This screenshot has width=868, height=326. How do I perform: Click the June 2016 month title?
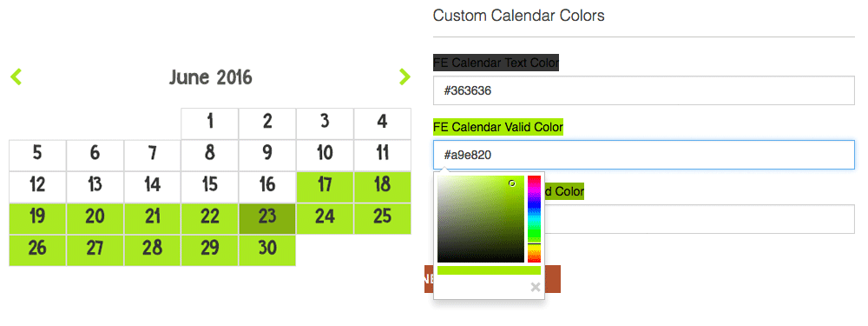pyautogui.click(x=210, y=77)
